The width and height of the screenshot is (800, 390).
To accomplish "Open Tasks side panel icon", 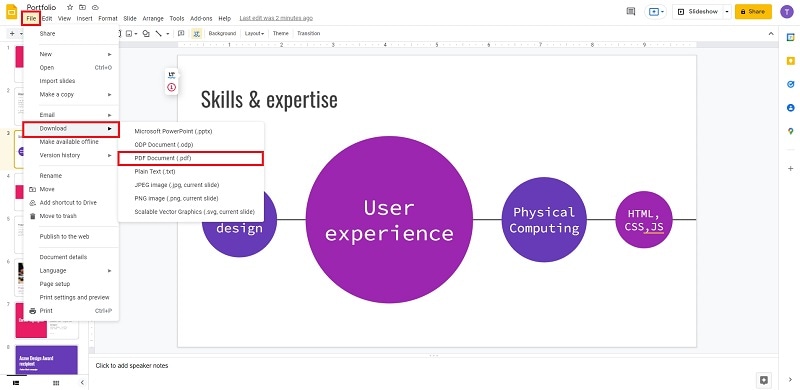I will click(790, 84).
